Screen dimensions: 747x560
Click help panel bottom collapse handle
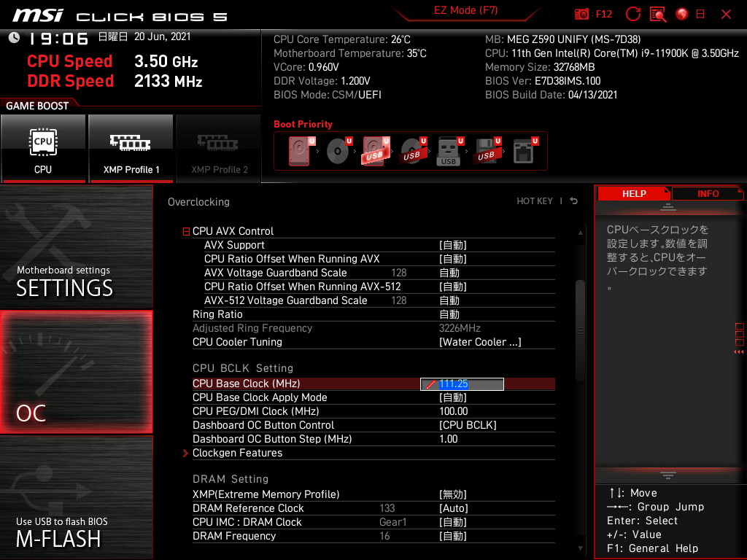click(668, 475)
